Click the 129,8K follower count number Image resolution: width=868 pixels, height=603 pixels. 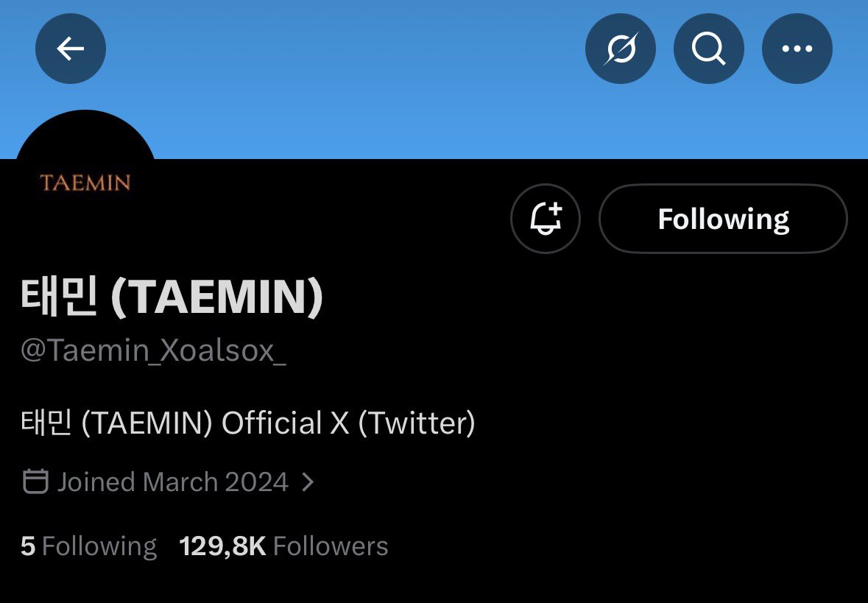tap(222, 546)
